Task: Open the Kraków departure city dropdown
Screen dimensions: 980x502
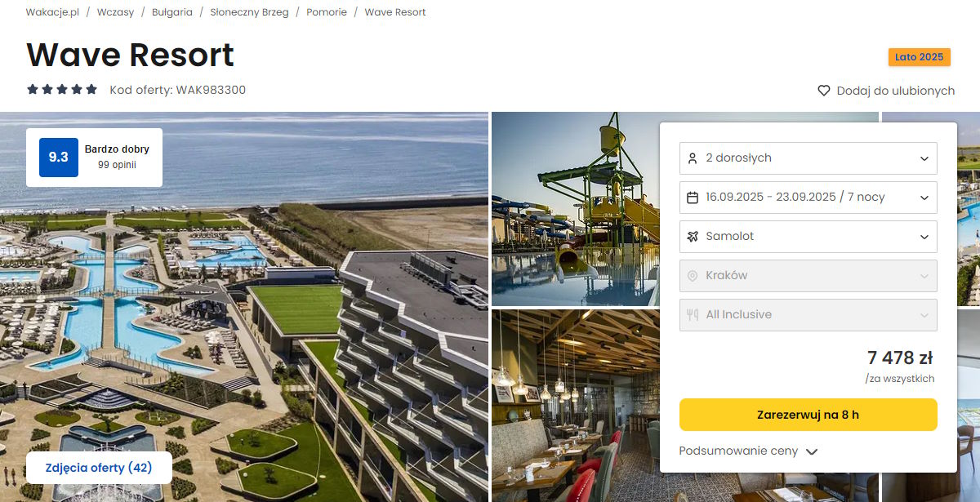Action: (808, 276)
